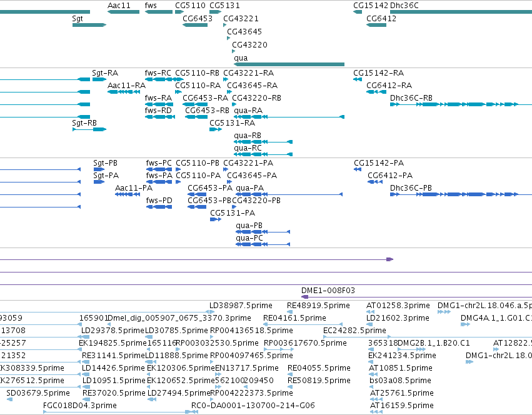Select protein CG15142-PA label
The height and width of the screenshot is (415, 532).
[379, 163]
